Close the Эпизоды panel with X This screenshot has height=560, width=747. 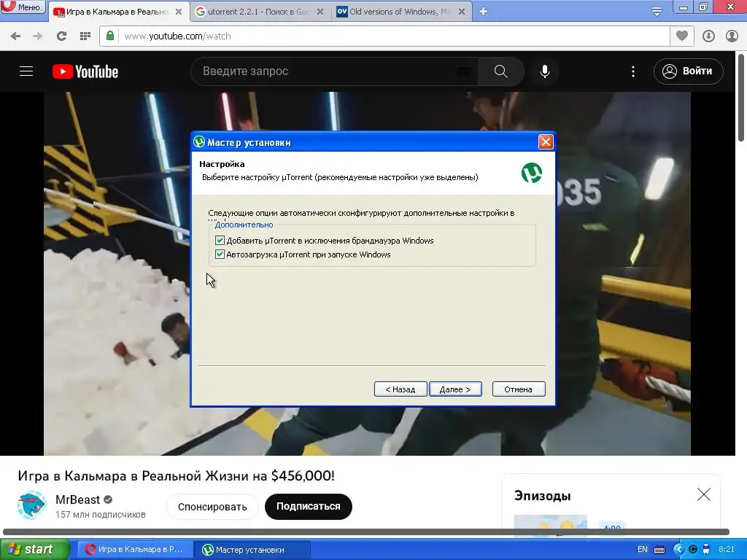(704, 495)
